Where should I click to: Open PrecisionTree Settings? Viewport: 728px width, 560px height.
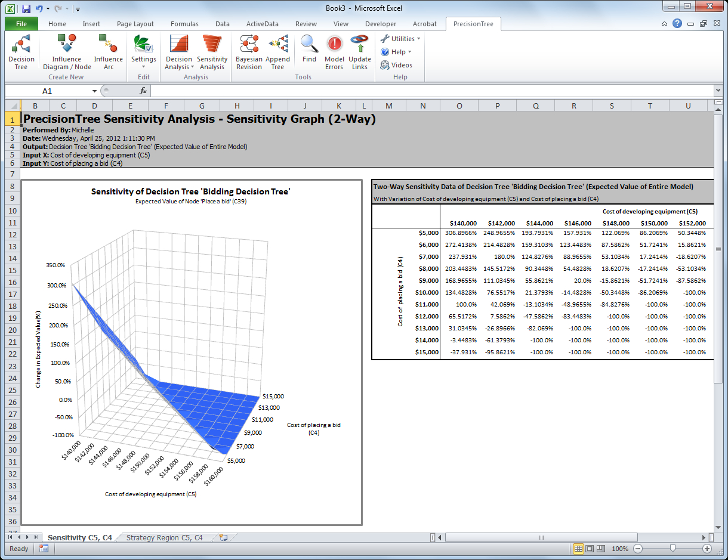(143, 52)
